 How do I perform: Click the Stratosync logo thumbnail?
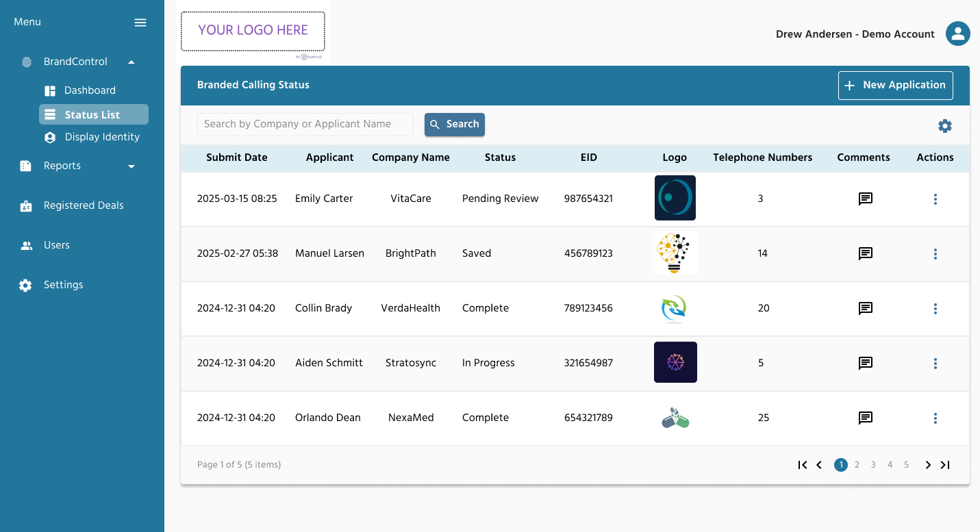coord(675,362)
